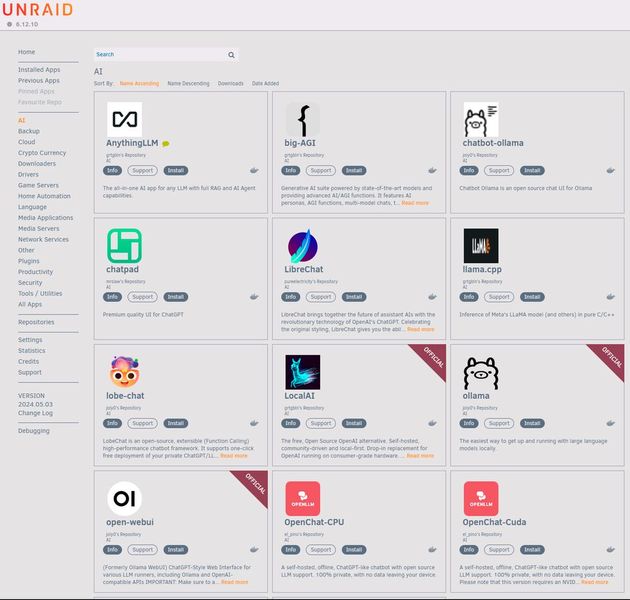Viewport: 630px width, 600px height.
Task: Open the llama.cpp app title
Action: tap(482, 269)
